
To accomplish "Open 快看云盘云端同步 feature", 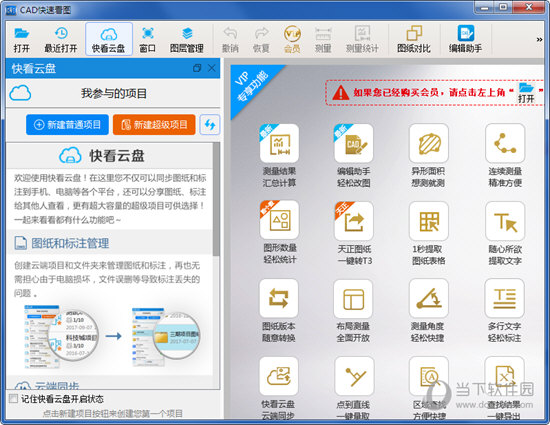I will coord(279,388).
